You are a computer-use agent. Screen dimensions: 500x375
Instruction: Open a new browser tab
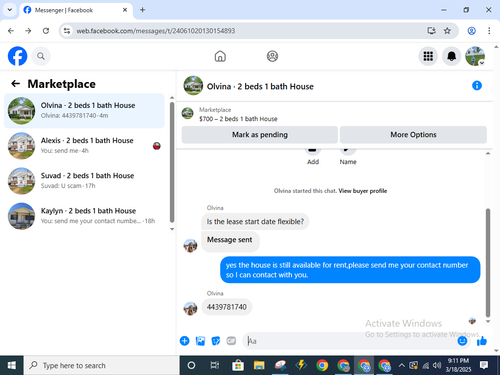142,10
